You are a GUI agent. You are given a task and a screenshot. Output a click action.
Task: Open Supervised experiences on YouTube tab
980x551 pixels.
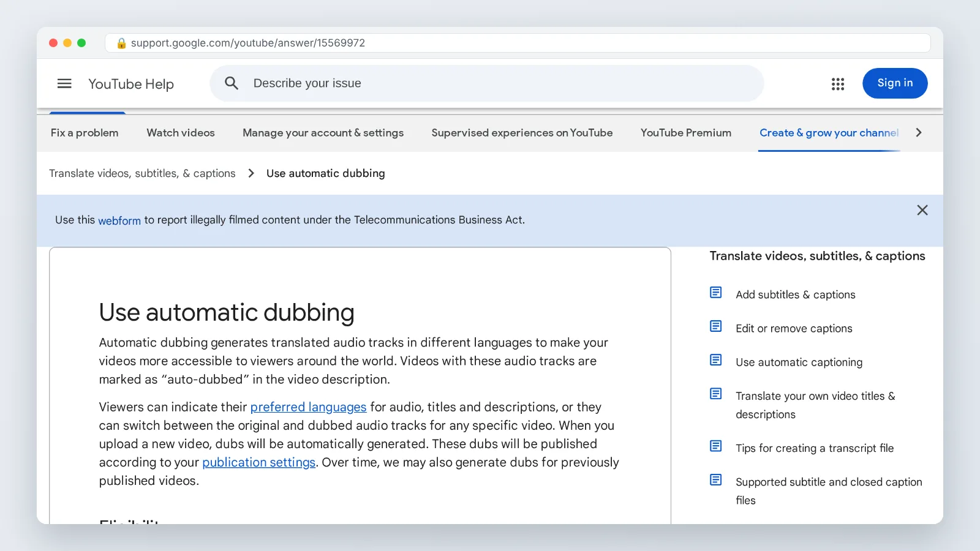coord(522,133)
